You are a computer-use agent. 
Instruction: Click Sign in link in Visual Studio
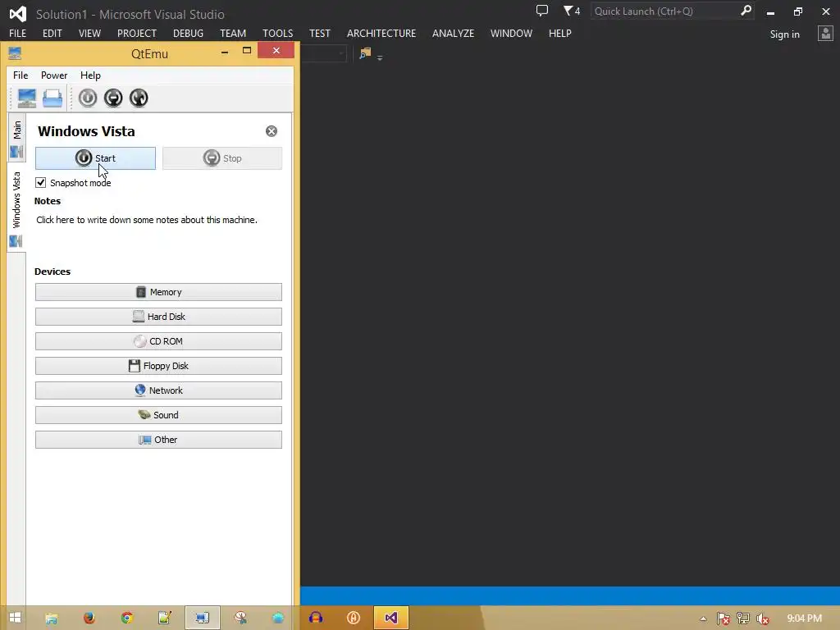click(785, 34)
